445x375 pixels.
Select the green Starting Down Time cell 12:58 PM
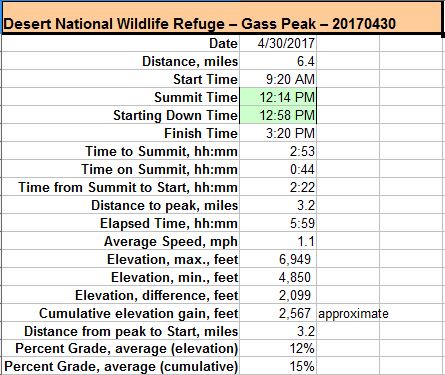(278, 115)
